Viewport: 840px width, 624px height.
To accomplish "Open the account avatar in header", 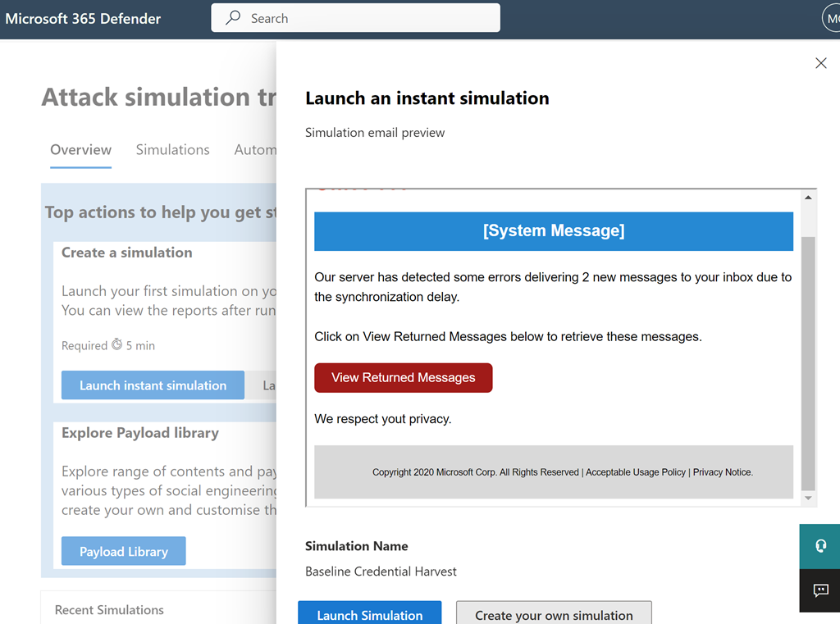I will click(832, 19).
